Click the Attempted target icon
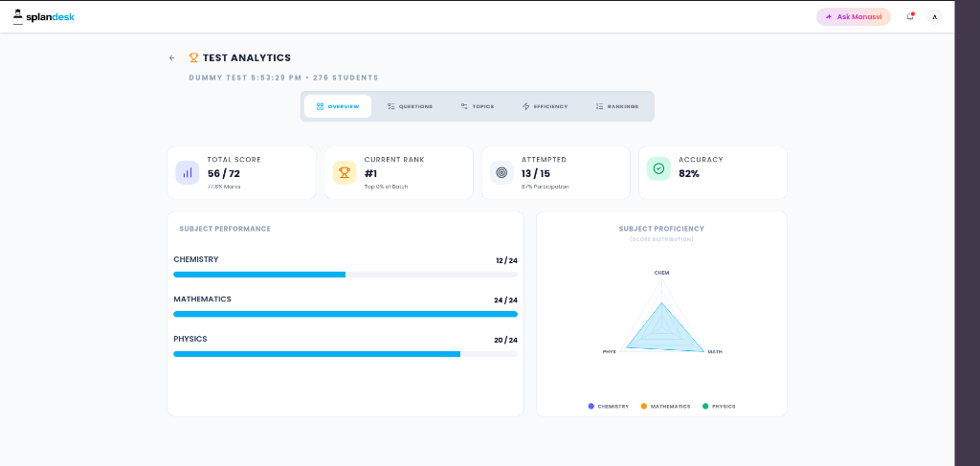 (x=501, y=172)
